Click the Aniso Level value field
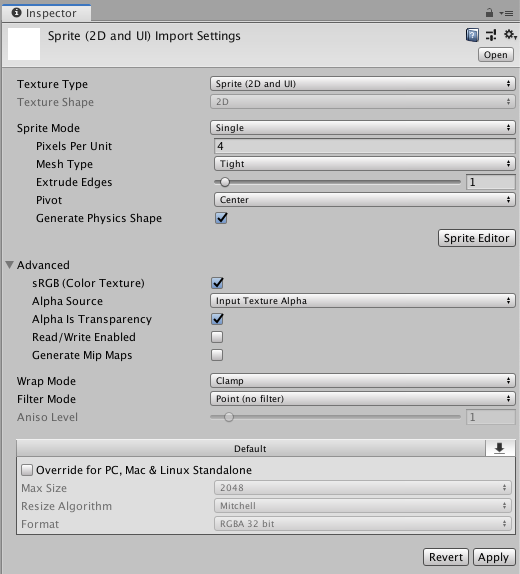This screenshot has width=520, height=574. (x=490, y=417)
